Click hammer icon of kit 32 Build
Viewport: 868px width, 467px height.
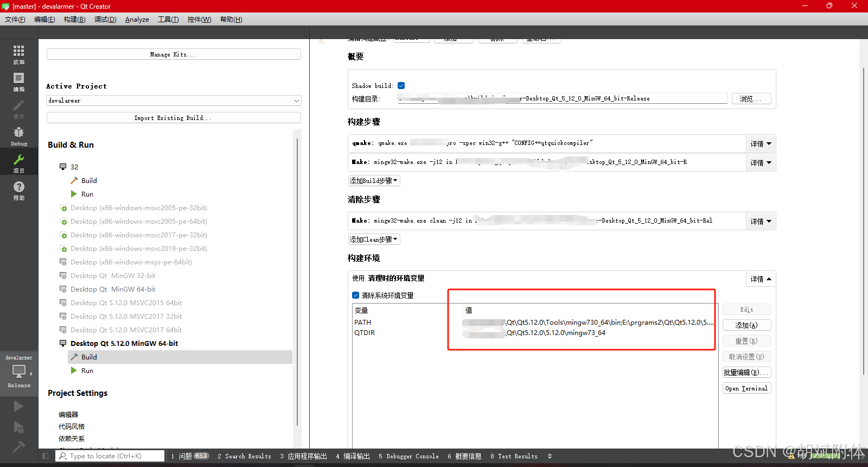[x=74, y=180]
